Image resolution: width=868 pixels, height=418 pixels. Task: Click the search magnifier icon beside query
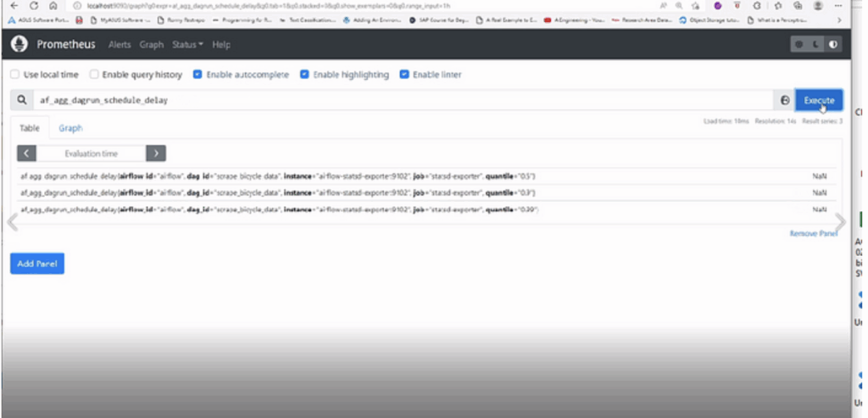tap(21, 100)
